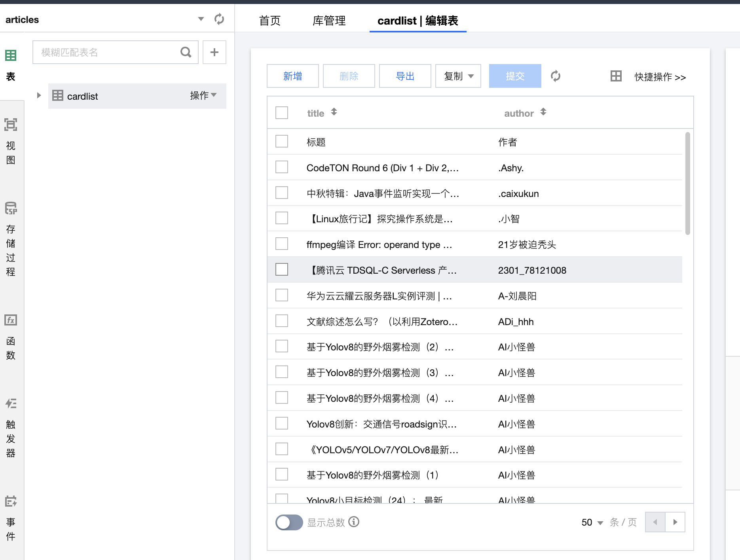Check the 【Linux旅行记】 row checkbox
Viewport: 740px width, 560px height.
(x=282, y=218)
